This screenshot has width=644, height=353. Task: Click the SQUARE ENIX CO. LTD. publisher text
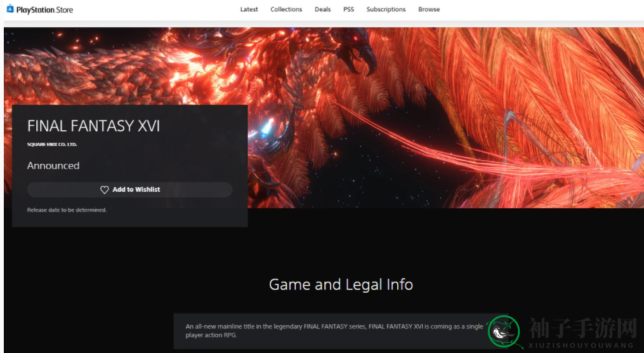pyautogui.click(x=52, y=144)
